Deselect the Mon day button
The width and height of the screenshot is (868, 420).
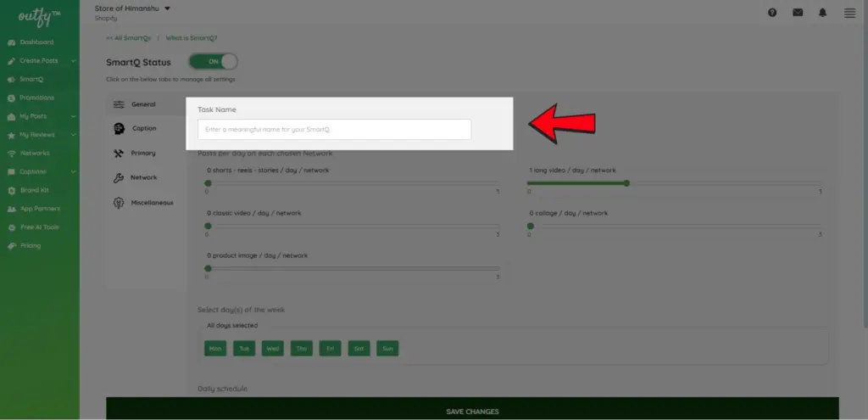point(215,349)
